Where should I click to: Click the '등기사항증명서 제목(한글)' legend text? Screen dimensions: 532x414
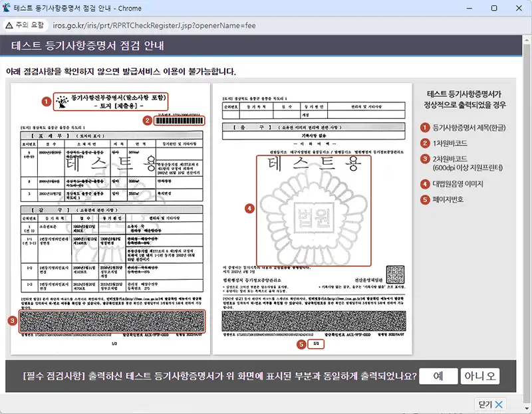click(469, 128)
